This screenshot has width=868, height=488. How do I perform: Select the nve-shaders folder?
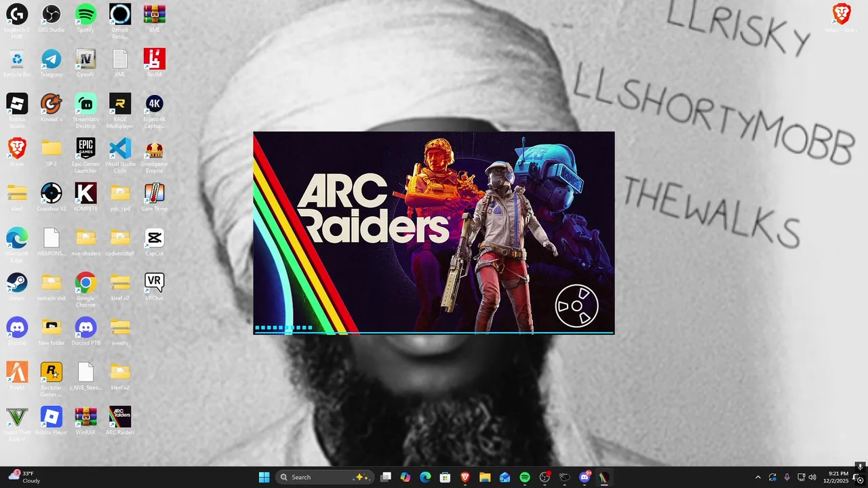(x=85, y=242)
